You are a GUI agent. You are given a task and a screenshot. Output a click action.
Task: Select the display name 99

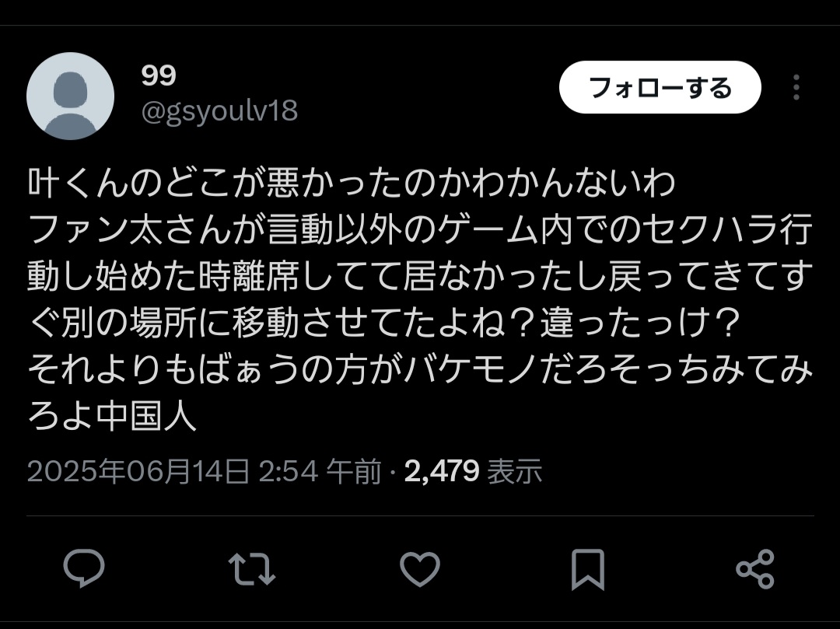pyautogui.click(x=159, y=75)
